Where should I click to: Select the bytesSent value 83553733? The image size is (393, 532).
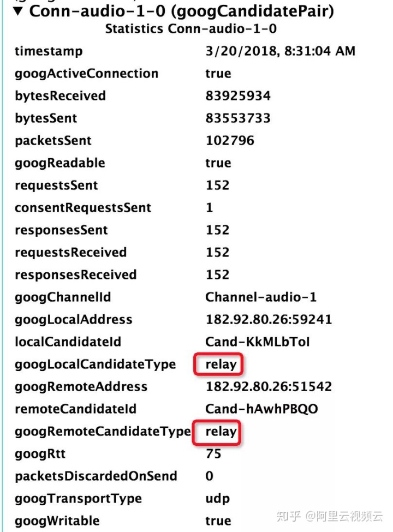click(x=238, y=118)
